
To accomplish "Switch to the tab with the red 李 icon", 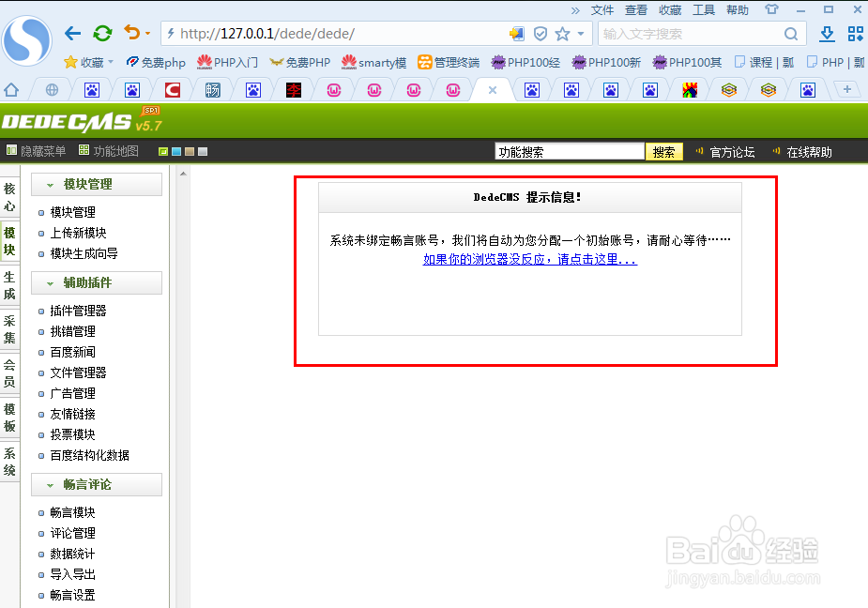I will point(294,90).
